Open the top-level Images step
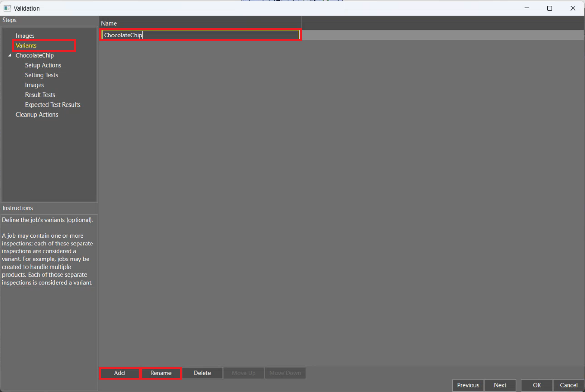Screen dimensions: 585x392 coord(25,35)
